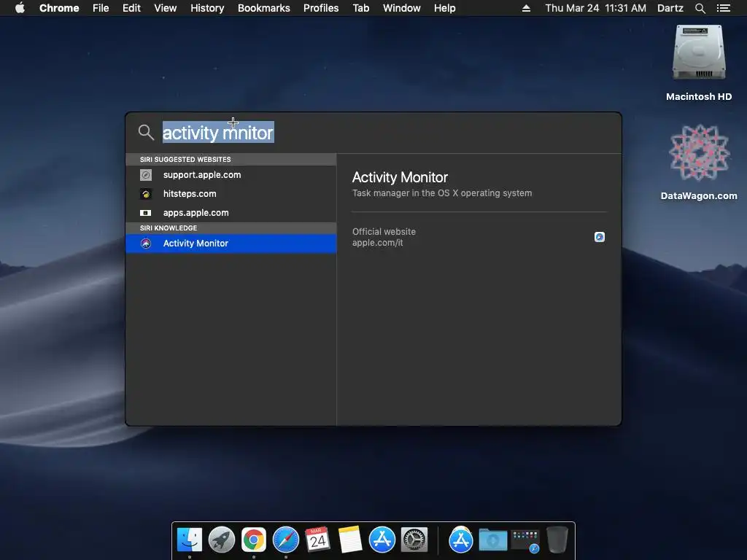Open the Chrome application menu

(59, 8)
